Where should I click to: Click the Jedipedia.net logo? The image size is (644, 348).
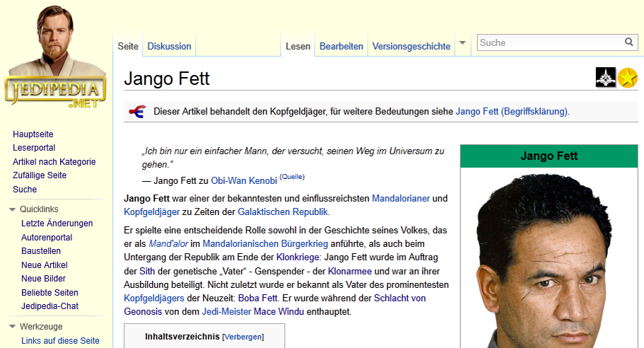tap(55, 57)
